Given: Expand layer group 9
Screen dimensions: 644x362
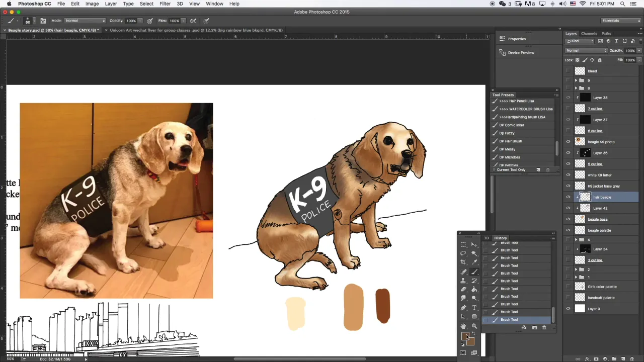Looking at the screenshot, I should pyautogui.click(x=576, y=80).
